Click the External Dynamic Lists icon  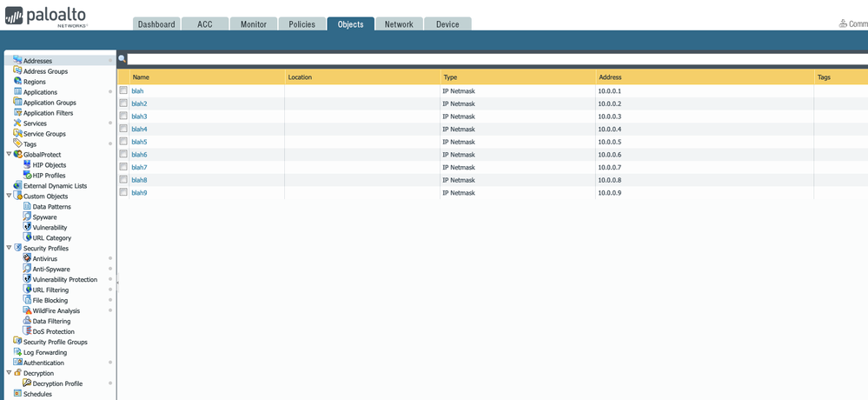tap(17, 185)
